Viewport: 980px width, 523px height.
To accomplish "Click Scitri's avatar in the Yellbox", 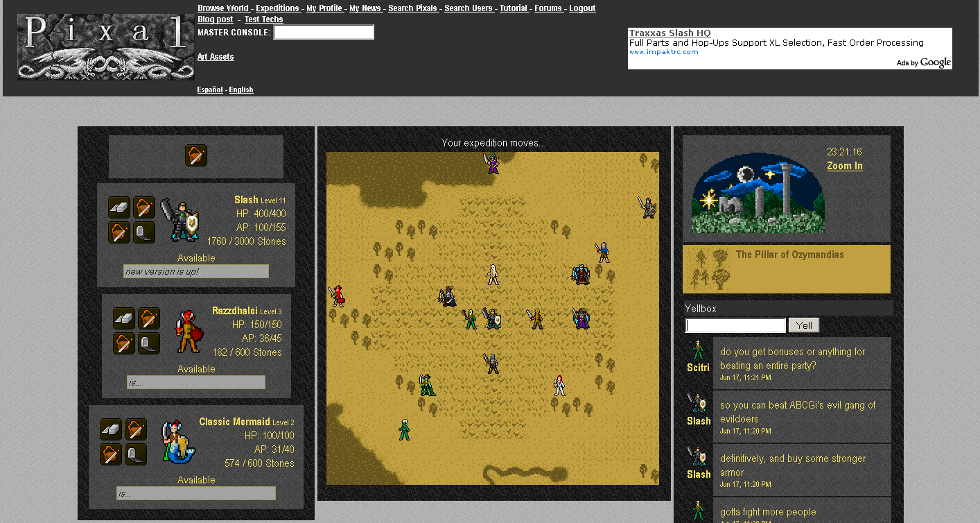I will coord(698,350).
